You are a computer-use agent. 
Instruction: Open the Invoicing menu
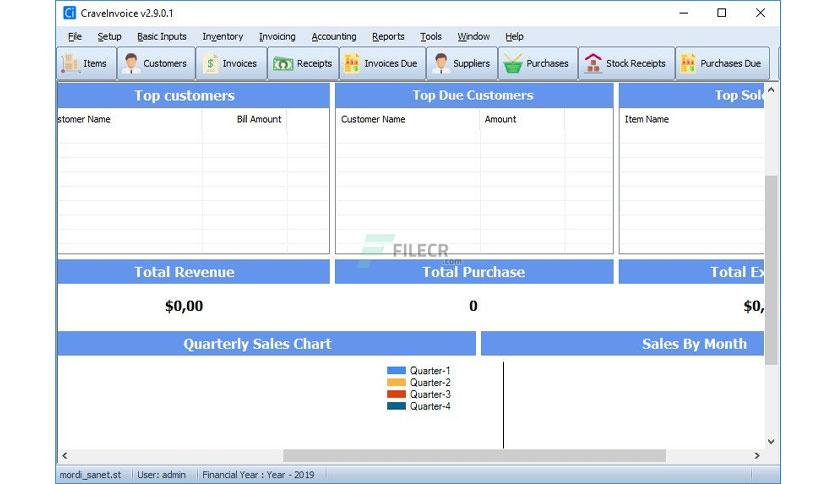click(x=277, y=36)
